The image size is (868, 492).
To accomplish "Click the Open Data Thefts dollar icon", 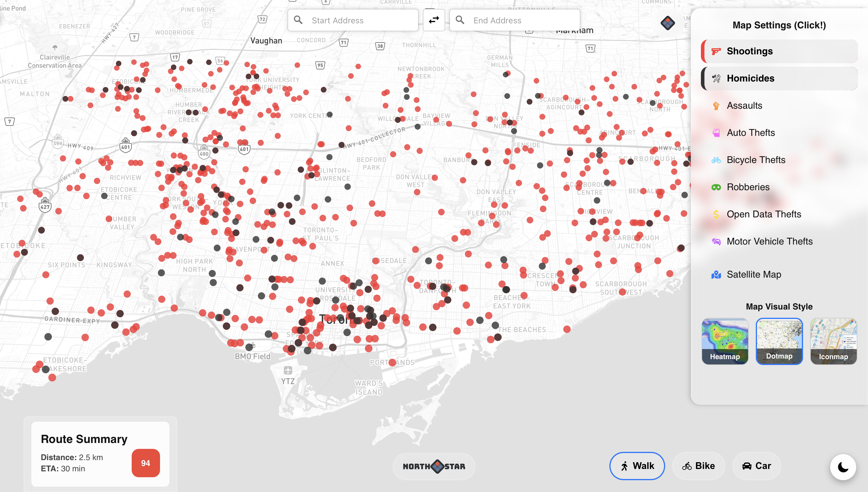I will tap(716, 214).
